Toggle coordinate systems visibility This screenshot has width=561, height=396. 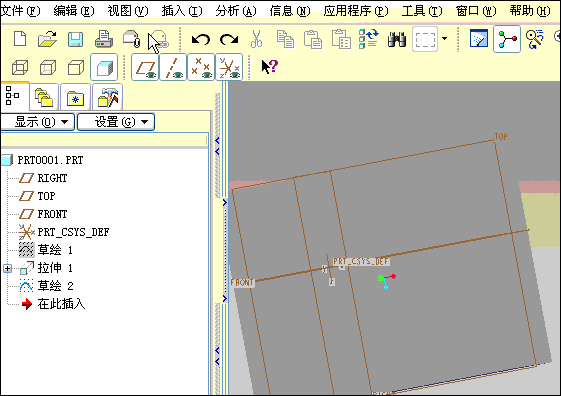tap(229, 67)
